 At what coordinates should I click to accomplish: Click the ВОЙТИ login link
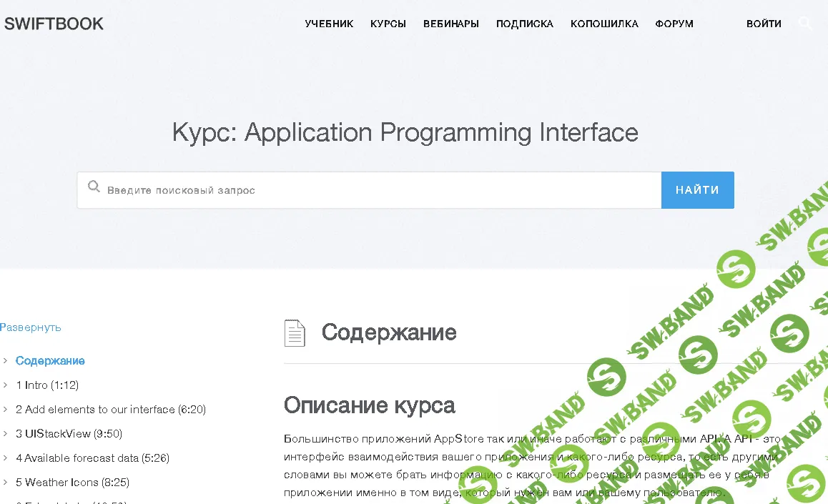point(764,23)
